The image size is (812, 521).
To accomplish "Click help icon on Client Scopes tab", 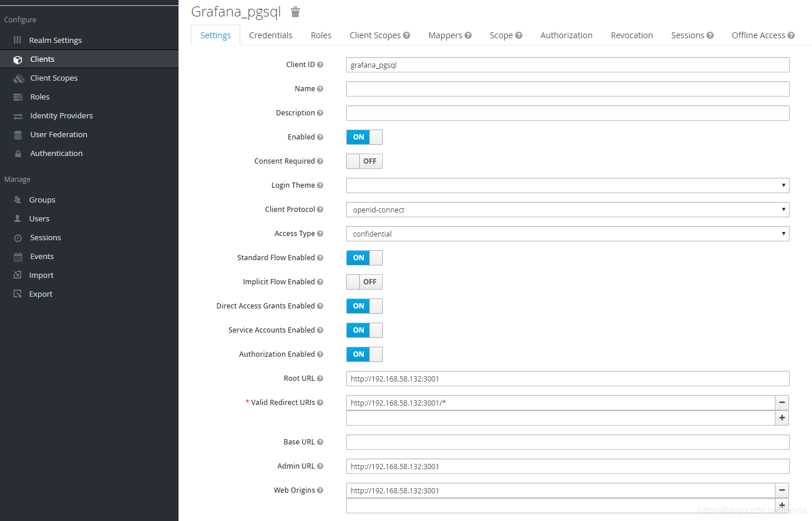I will coord(407,35).
